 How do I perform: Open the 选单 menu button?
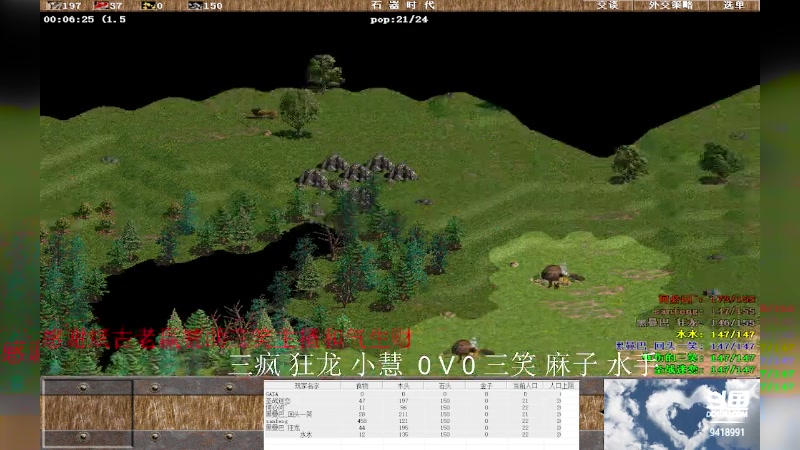pos(734,5)
